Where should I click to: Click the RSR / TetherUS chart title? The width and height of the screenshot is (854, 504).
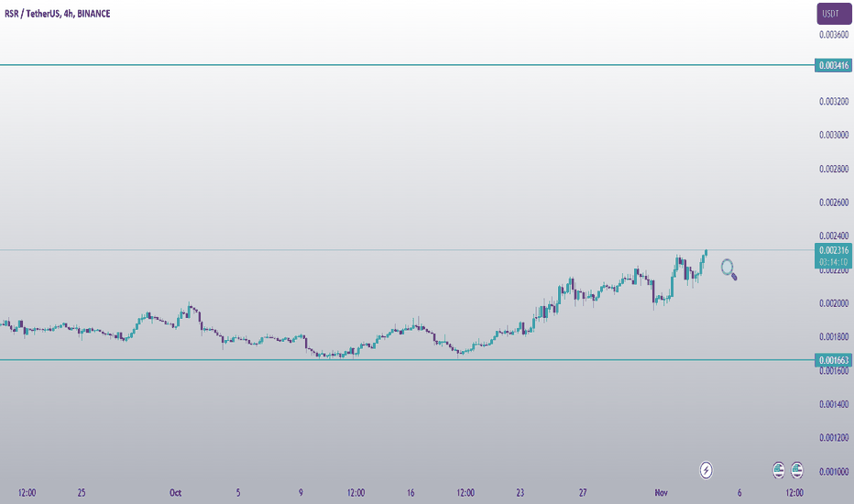pyautogui.click(x=58, y=14)
